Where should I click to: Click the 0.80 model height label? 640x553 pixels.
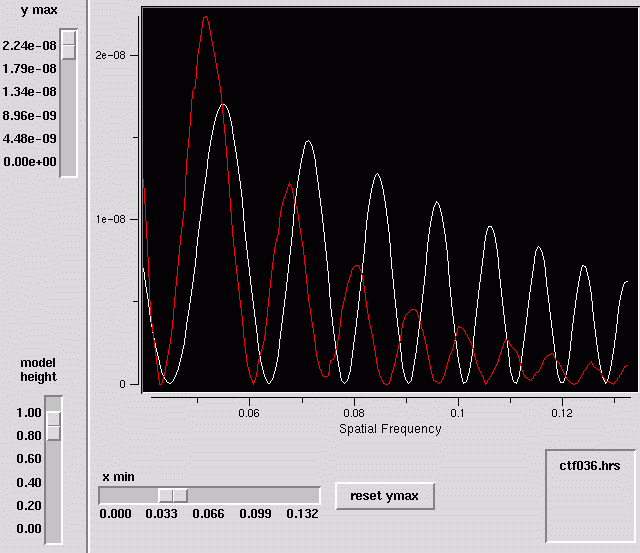(x=29, y=436)
